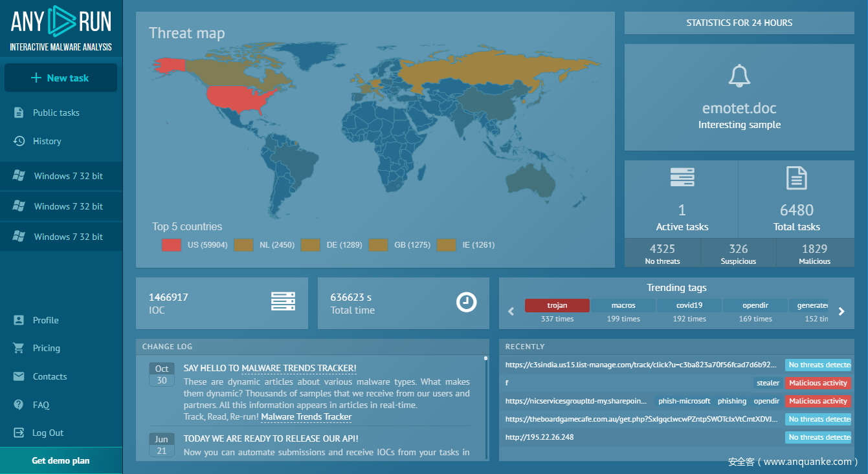The image size is (868, 474).
Task: Select the opendir trending tag
Action: tap(755, 305)
